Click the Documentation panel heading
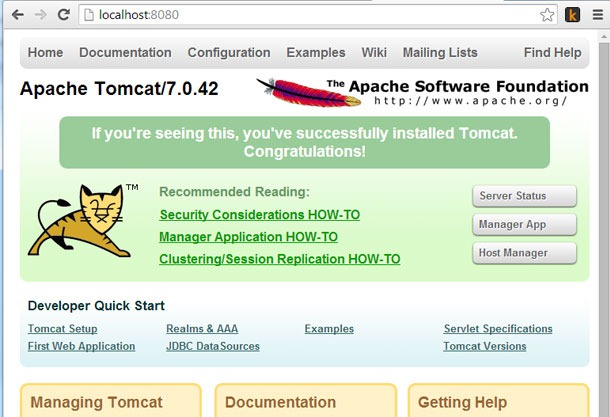This screenshot has width=610, height=417. (x=280, y=402)
